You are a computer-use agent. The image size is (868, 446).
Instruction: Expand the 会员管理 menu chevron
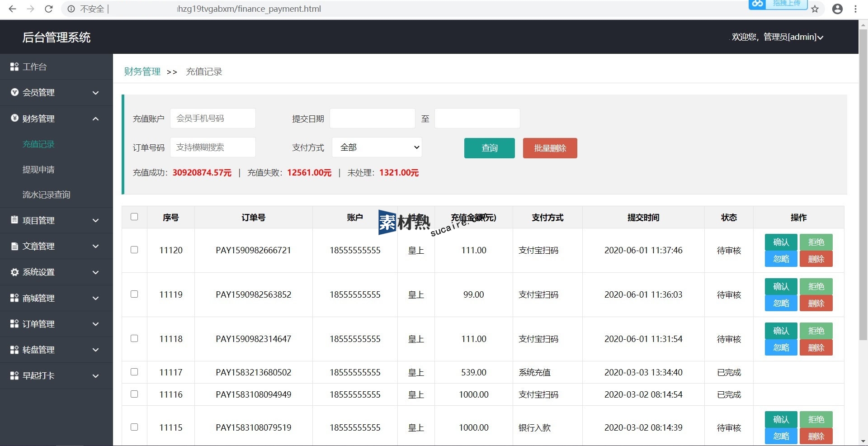point(95,93)
